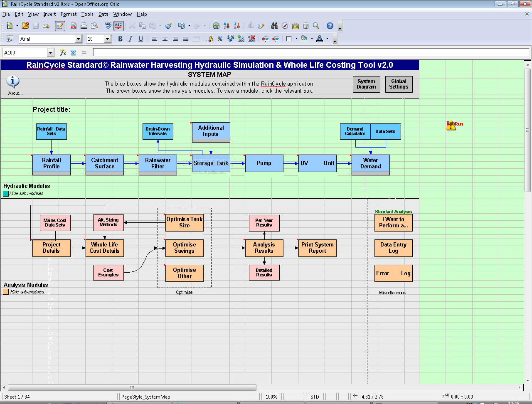Align text left
This screenshot has height=404, width=532.
(155, 39)
